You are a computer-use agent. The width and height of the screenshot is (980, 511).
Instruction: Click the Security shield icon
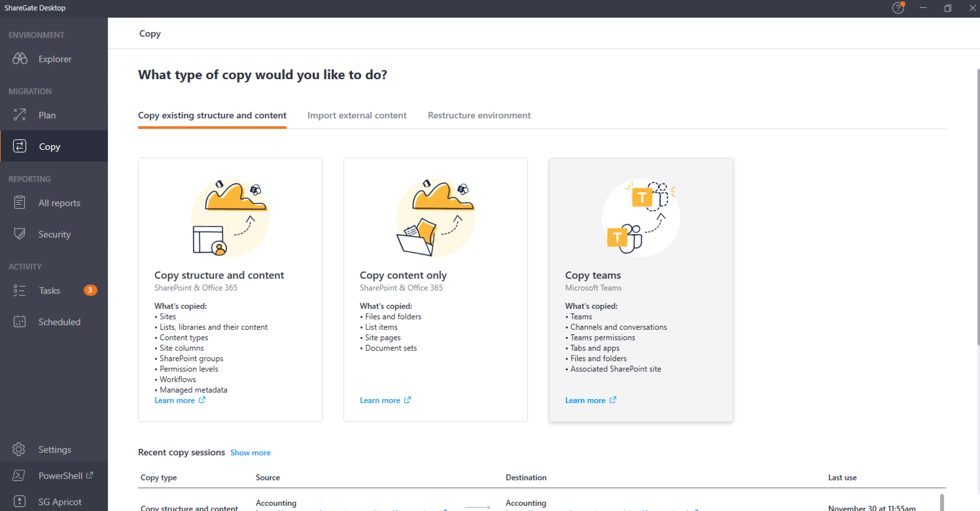[x=20, y=234]
